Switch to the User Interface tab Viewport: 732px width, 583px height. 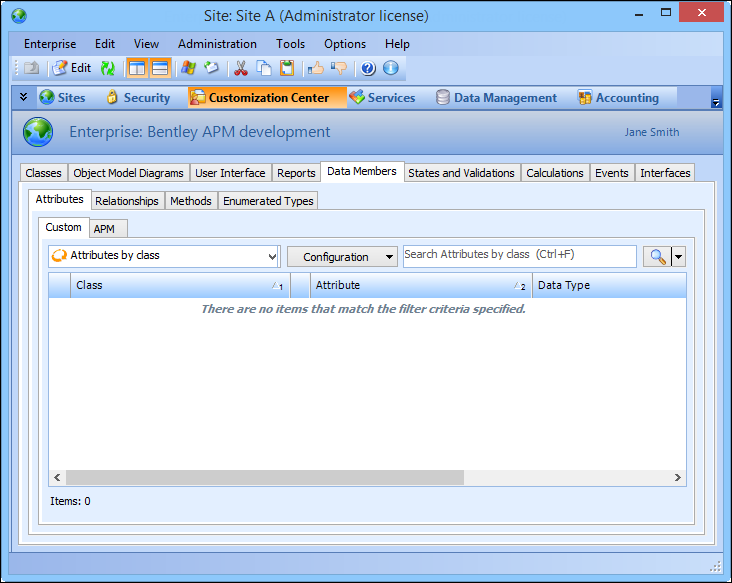coord(230,173)
